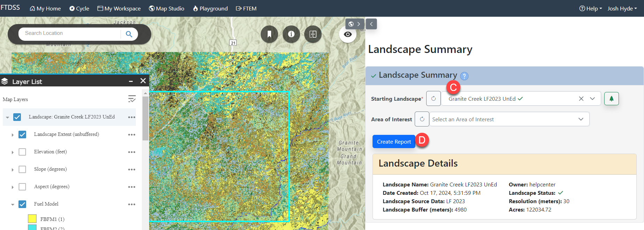This screenshot has width=644, height=230.
Task: Open the Landscape Summary help question icon
Action: coord(464,76)
